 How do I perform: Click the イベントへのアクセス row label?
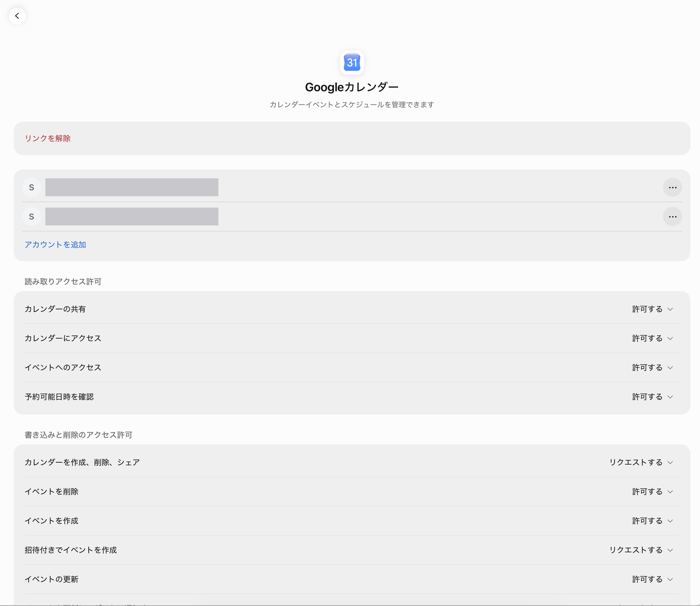click(63, 368)
